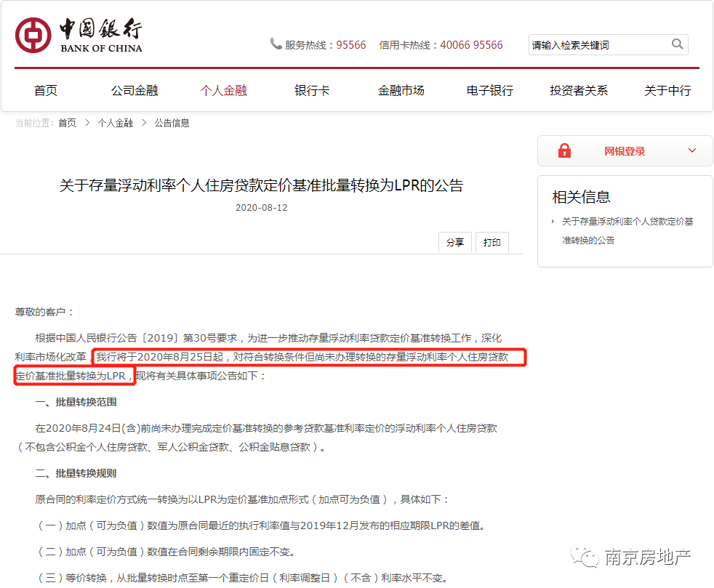Open the 关于中行 menu
714x588 pixels.
[667, 91]
